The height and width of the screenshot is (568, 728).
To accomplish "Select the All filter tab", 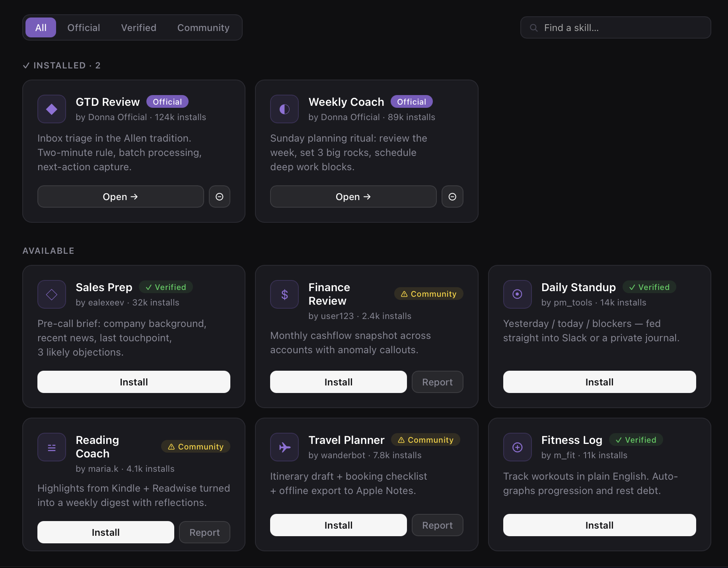I will 41,27.
